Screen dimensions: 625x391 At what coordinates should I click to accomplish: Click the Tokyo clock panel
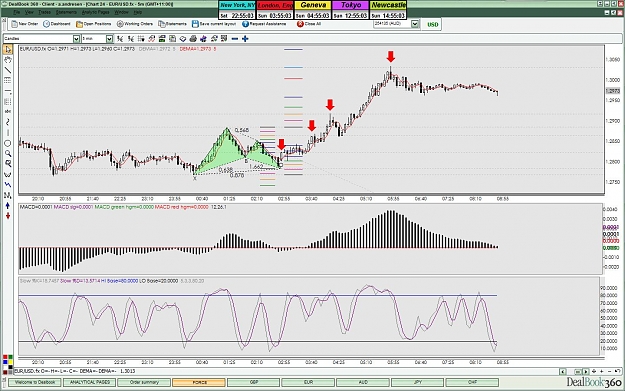(350, 10)
